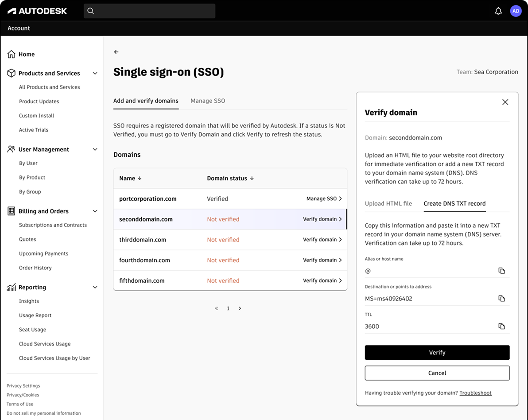The width and height of the screenshot is (528, 420).
Task: Open Seat Usage report
Action: [x=33, y=330]
